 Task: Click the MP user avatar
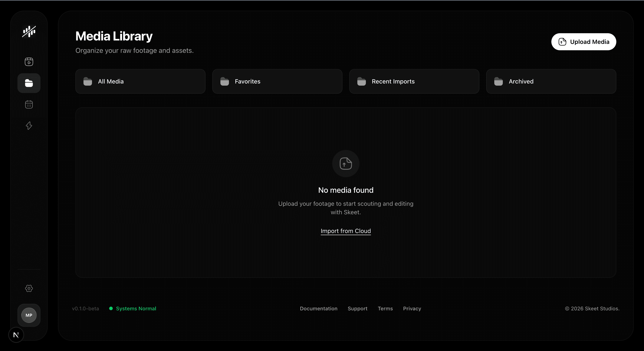pyautogui.click(x=29, y=315)
